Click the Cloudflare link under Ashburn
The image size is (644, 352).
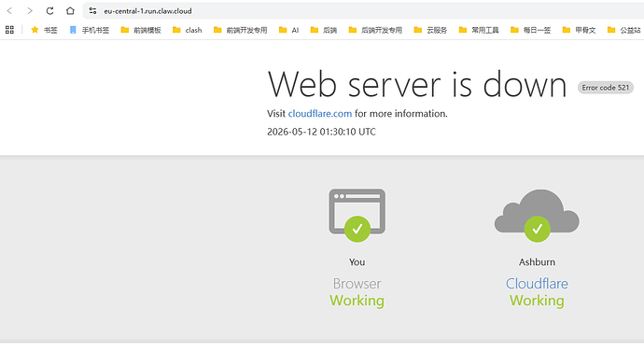(537, 284)
